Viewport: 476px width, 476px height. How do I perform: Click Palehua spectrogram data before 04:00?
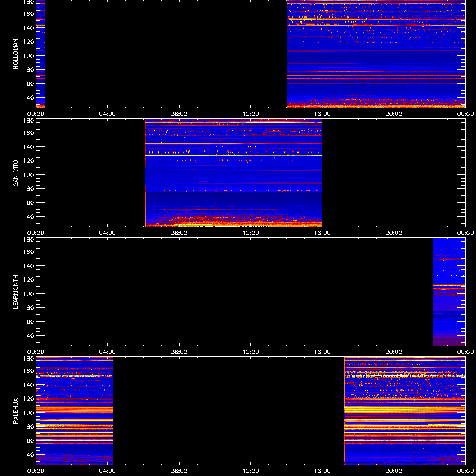pos(74,411)
